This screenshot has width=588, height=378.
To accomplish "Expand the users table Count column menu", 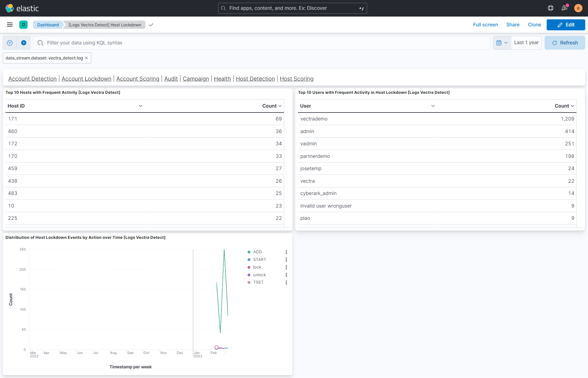I will tap(572, 106).
